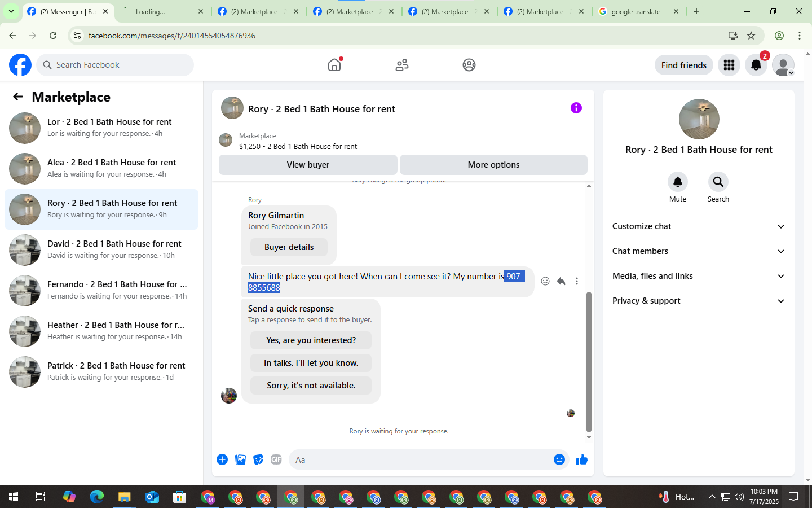Go back in browser history

coord(12,36)
